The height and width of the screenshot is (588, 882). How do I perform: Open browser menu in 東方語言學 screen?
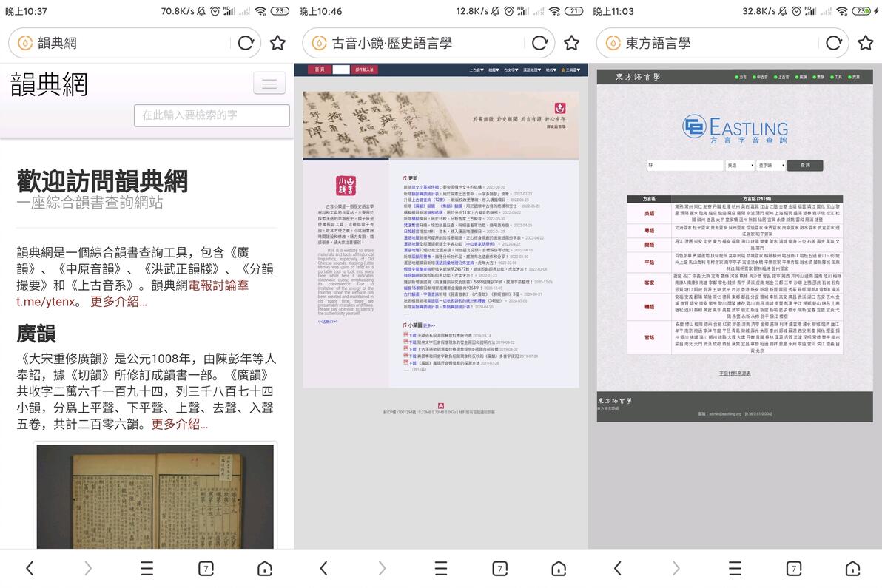(735, 568)
